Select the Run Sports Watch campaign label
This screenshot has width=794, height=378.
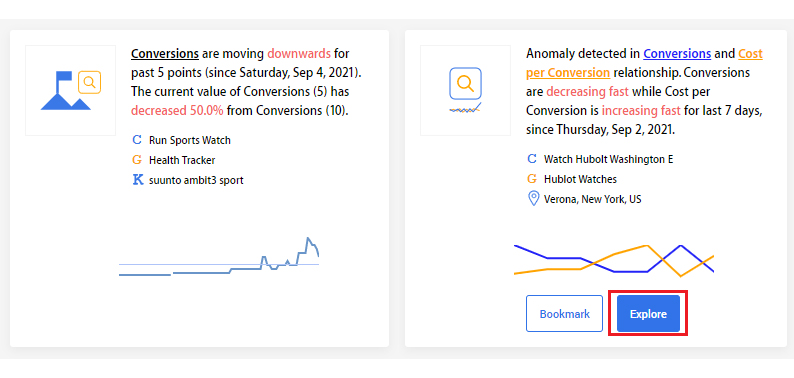pyautogui.click(x=189, y=140)
